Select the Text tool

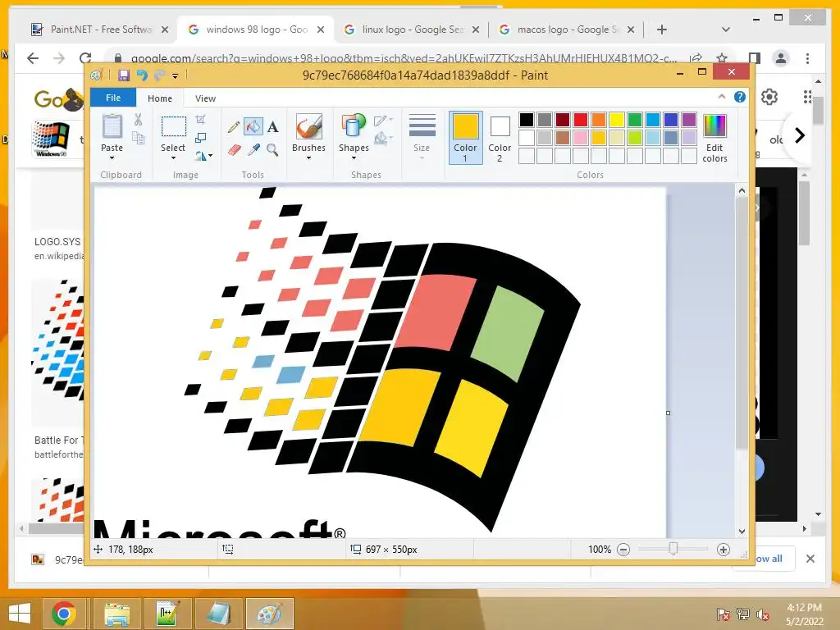pyautogui.click(x=272, y=127)
